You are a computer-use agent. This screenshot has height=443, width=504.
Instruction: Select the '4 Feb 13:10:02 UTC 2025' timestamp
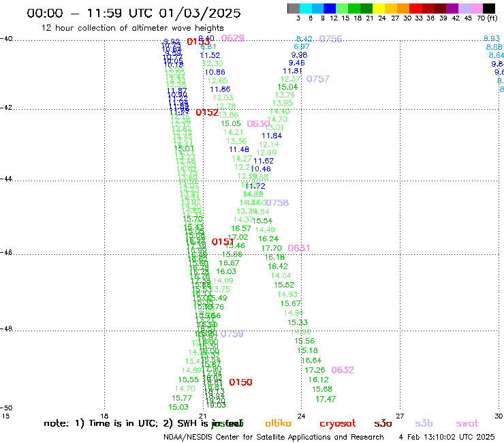[x=447, y=438]
